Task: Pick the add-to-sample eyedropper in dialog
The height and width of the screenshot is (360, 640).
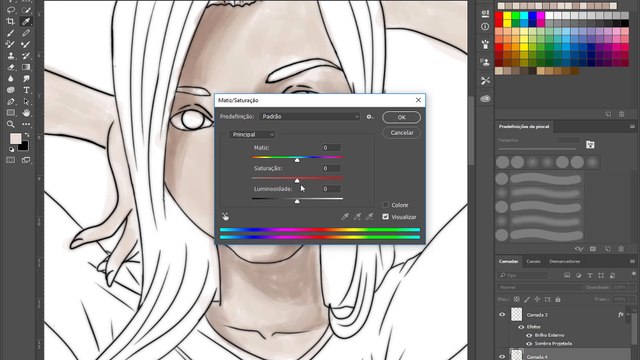Action: pos(357,217)
